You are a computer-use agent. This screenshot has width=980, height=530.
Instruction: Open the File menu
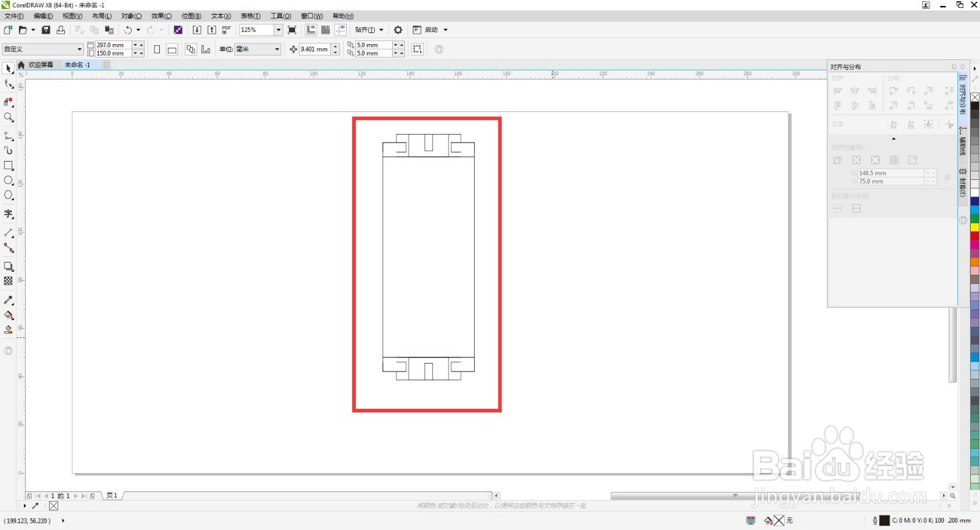coord(14,16)
